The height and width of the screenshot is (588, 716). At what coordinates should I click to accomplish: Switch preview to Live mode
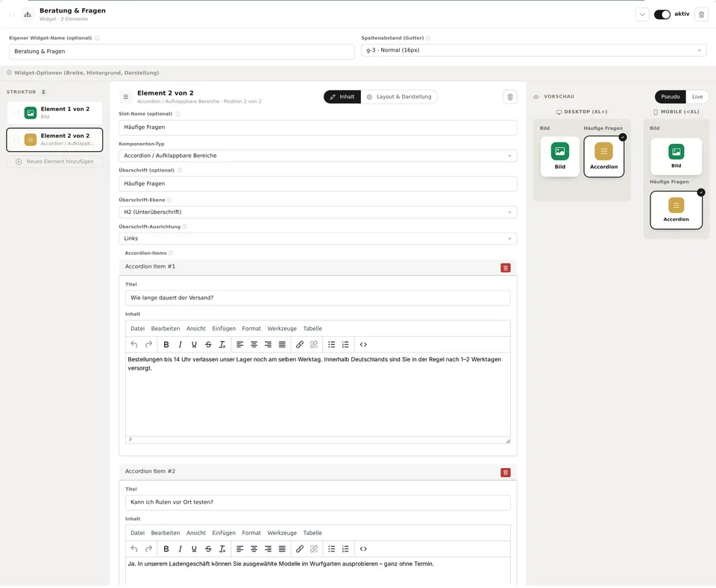coord(697,97)
